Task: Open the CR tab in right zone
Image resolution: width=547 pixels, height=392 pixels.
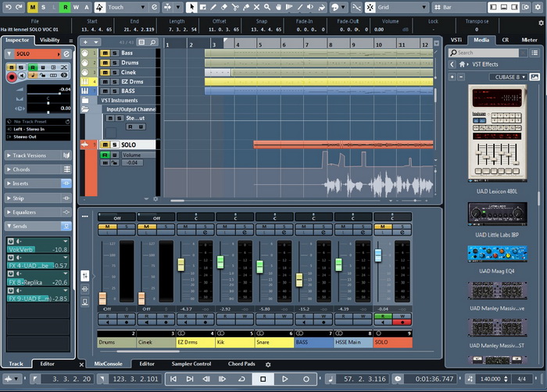Action: click(505, 40)
